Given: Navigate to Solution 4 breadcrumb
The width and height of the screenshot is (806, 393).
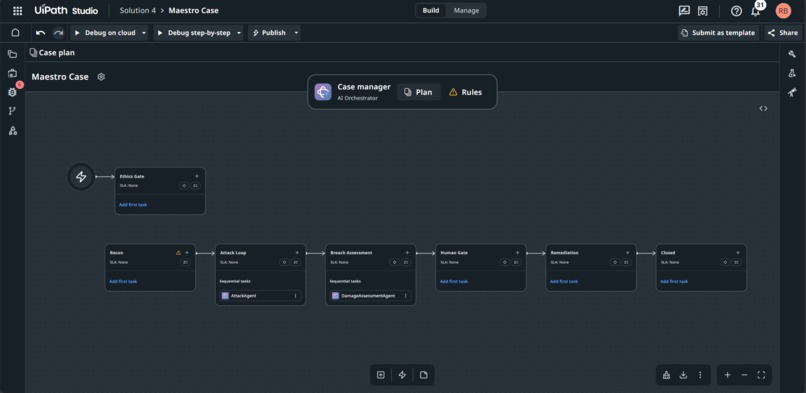Looking at the screenshot, I should coord(137,11).
